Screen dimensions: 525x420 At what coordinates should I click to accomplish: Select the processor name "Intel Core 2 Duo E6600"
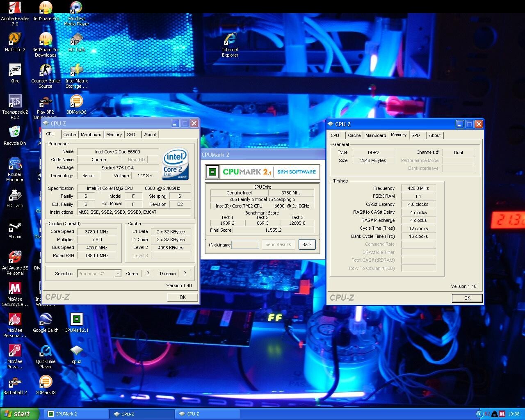pyautogui.click(x=118, y=152)
